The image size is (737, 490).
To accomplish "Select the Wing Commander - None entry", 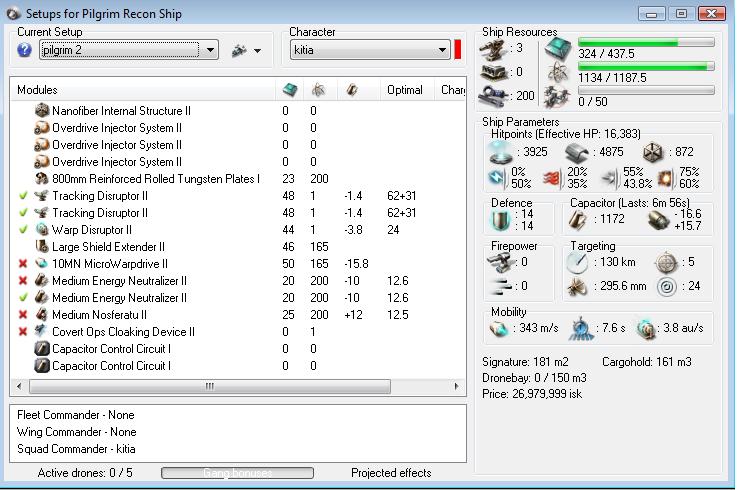I will [77, 432].
